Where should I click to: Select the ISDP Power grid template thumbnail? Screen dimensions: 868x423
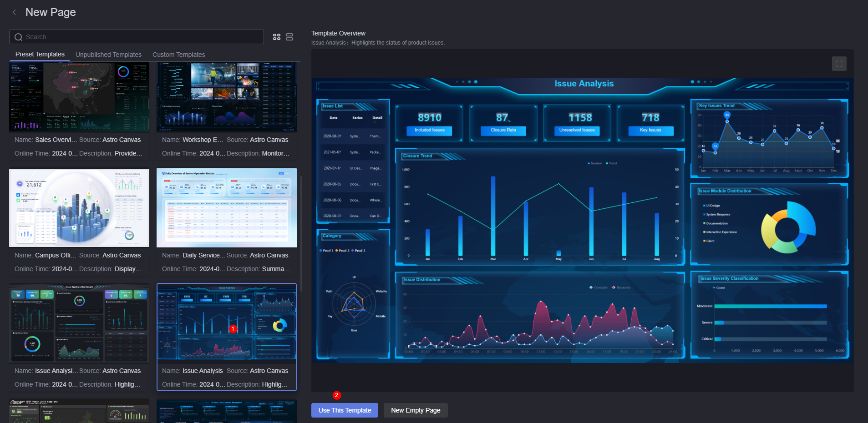(79, 411)
